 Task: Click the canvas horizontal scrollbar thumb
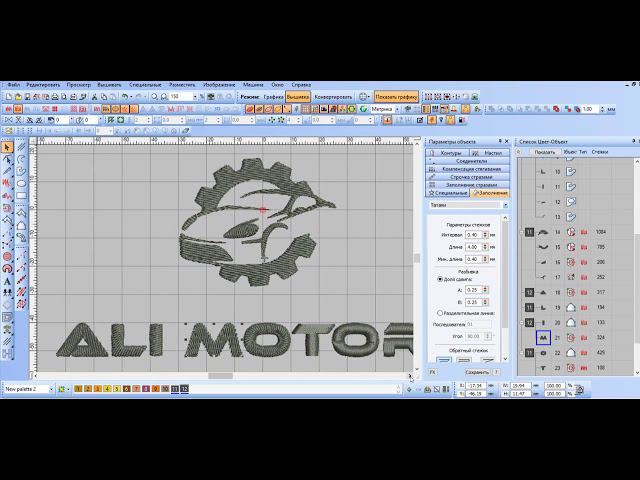coord(220,376)
